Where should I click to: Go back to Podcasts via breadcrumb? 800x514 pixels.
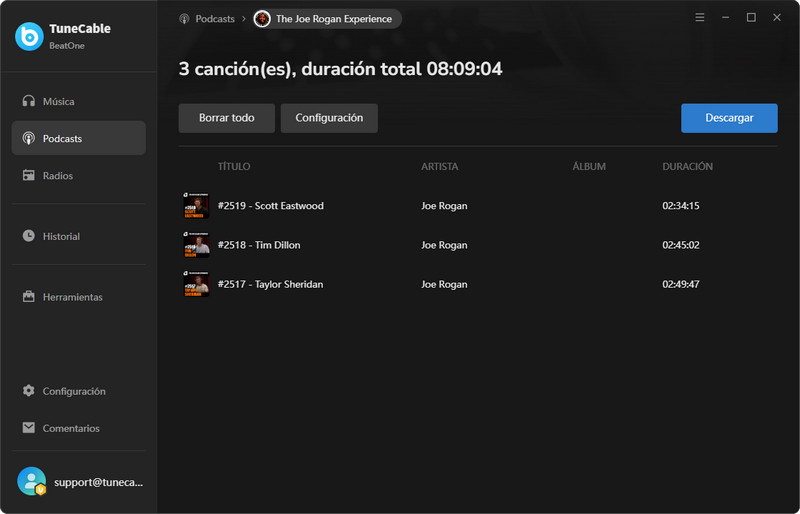pos(215,19)
